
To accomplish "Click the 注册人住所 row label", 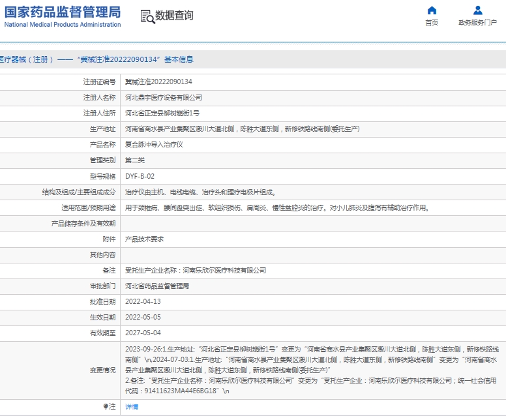I will pos(99,113).
